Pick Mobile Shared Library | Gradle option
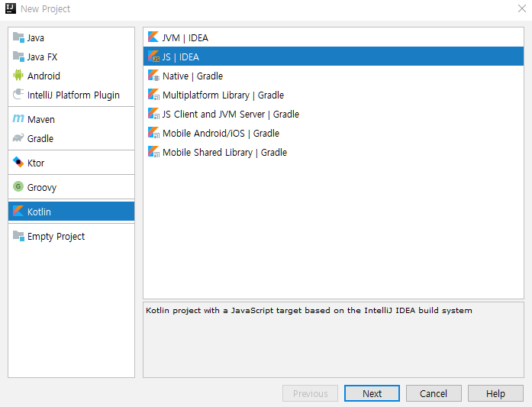Screen dimensions: 532x407 (224, 152)
